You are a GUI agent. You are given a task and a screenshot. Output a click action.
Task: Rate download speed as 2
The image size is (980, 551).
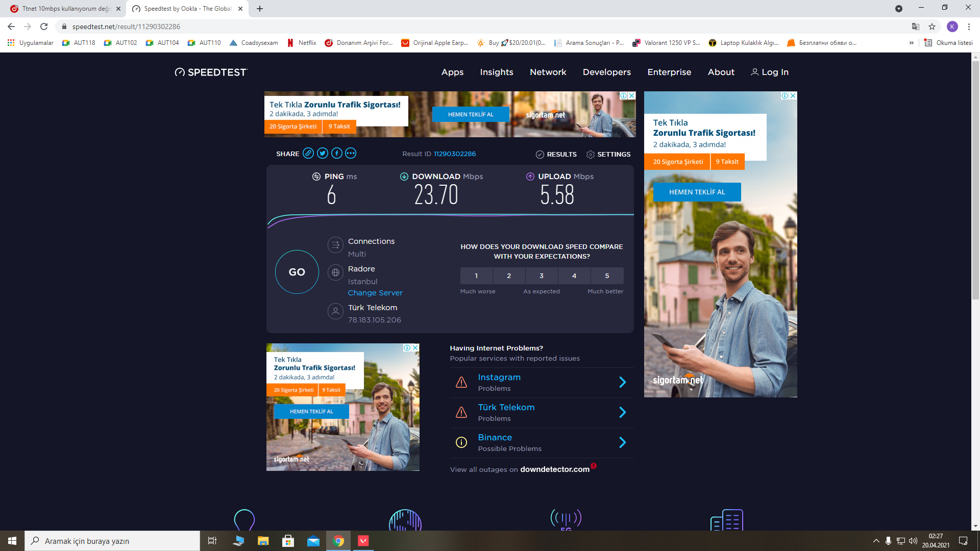[509, 275]
